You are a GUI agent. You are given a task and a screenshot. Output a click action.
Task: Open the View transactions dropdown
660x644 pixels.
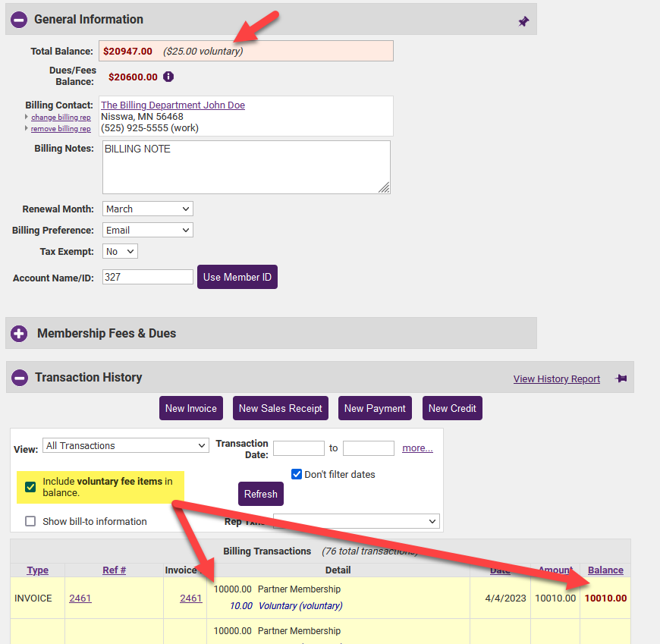(x=126, y=445)
